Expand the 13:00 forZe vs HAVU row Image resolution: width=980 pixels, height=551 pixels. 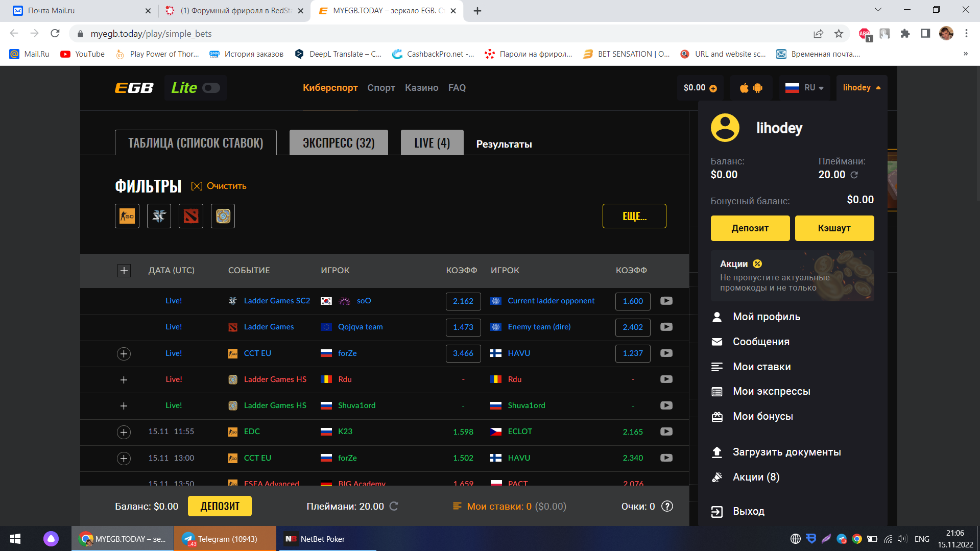coord(124,459)
